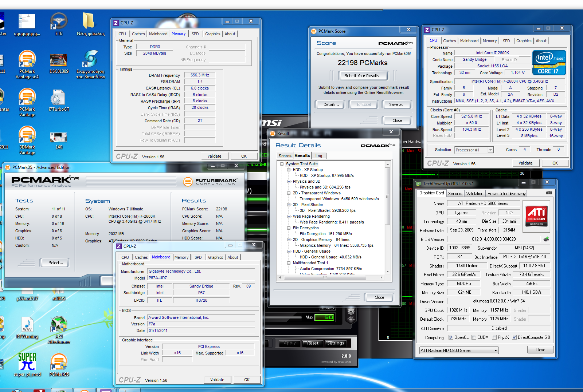Image resolution: width=583 pixels, height=392 pixels.
Task: Click the Intel Core i7 logo badge
Action: [549, 63]
